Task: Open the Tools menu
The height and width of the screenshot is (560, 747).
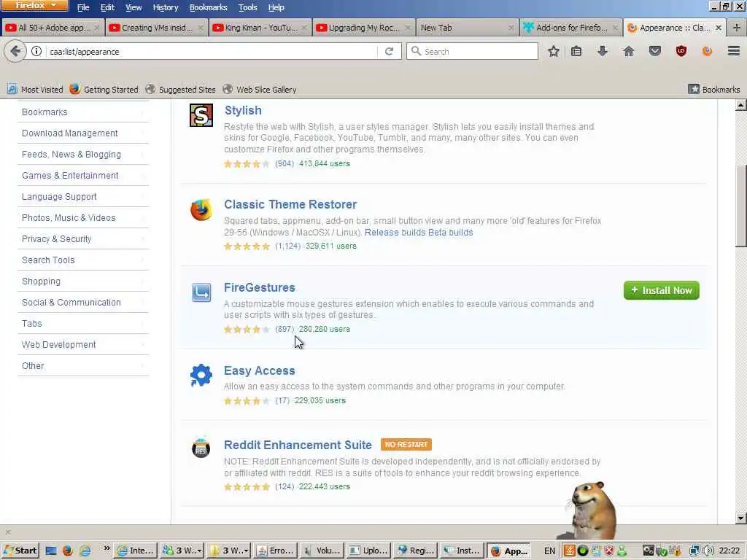Action: pos(248,7)
